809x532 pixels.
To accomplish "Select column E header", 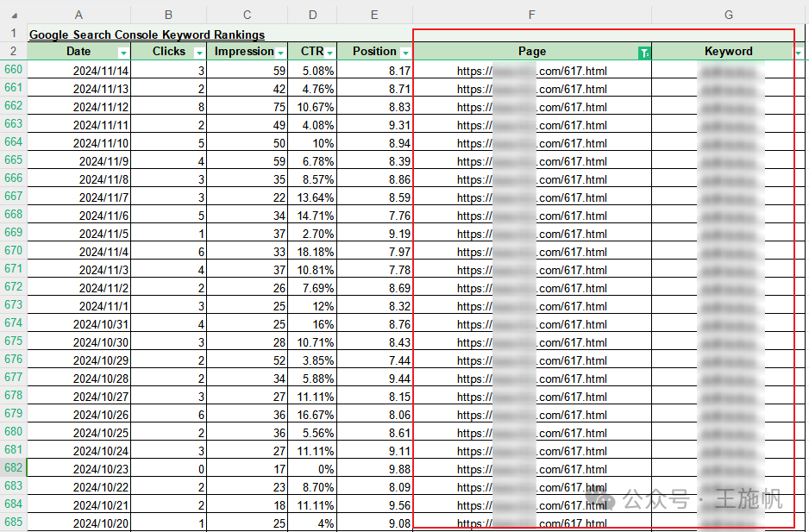I will [374, 15].
